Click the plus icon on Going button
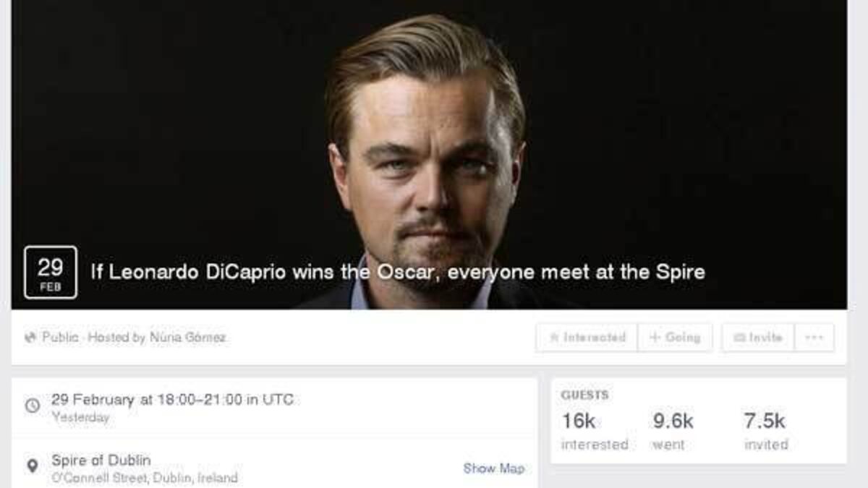868x488 pixels. coord(655,338)
